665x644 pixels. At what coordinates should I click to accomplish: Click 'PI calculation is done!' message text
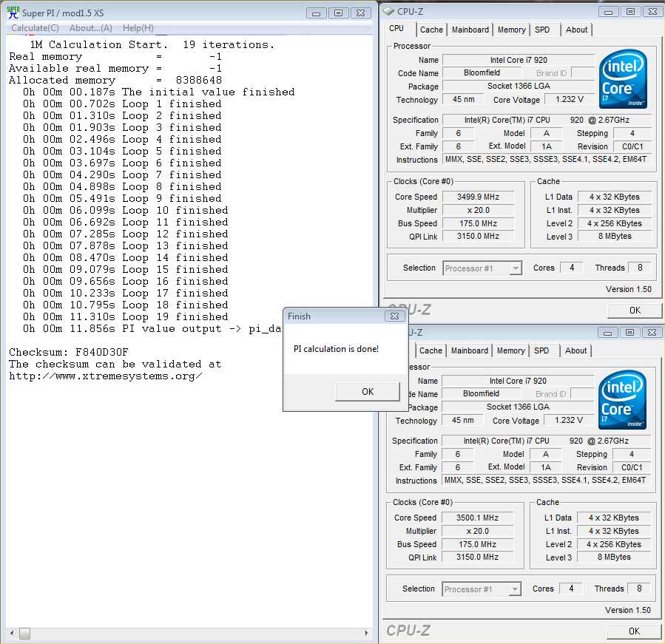[x=336, y=349]
